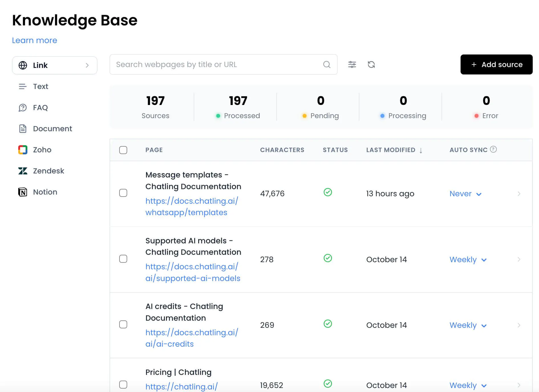
Task: Open the ai/ai-credits docs URL
Action: pos(192,338)
